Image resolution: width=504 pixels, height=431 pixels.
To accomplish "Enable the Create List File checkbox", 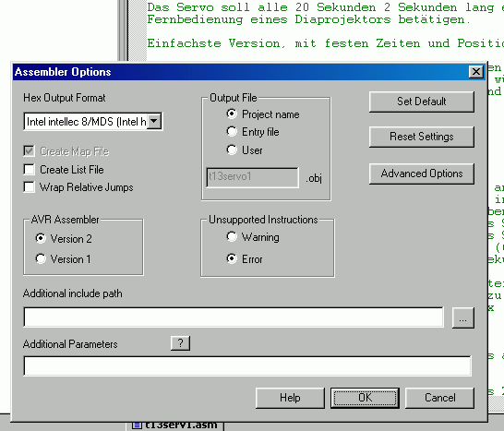I will tap(30, 170).
